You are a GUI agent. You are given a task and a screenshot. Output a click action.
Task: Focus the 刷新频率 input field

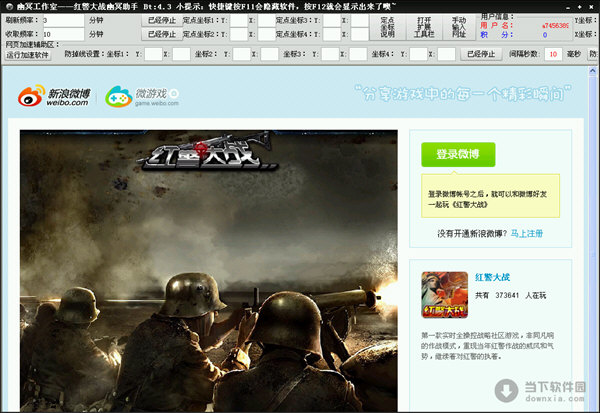(x=63, y=20)
